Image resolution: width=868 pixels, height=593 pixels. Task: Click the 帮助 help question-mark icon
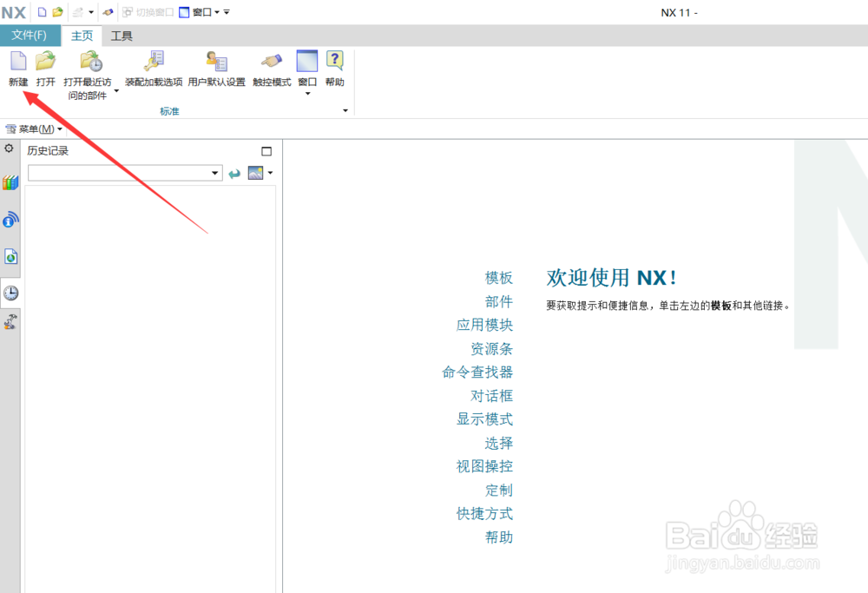pos(334,61)
